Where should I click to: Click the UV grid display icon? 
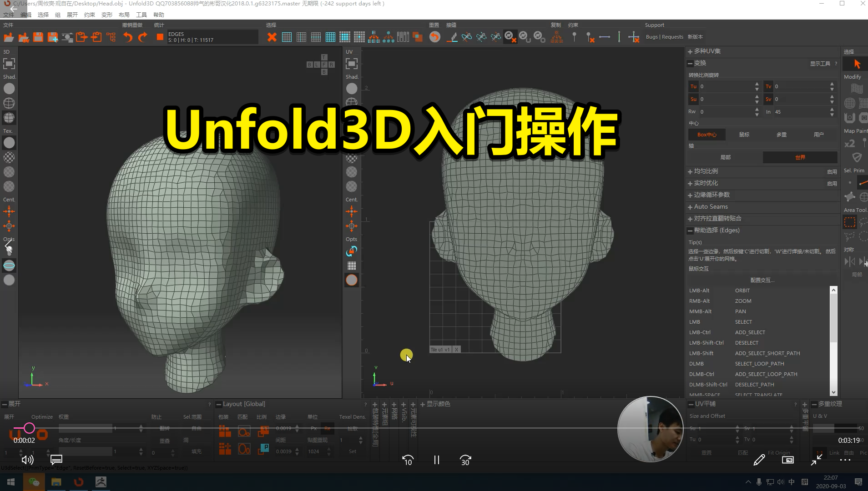pyautogui.click(x=352, y=266)
